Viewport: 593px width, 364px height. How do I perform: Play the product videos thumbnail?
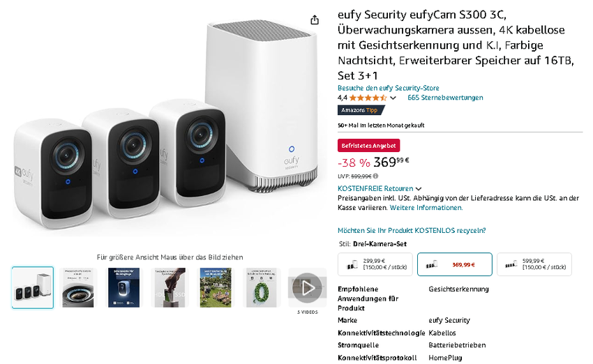pyautogui.click(x=307, y=287)
